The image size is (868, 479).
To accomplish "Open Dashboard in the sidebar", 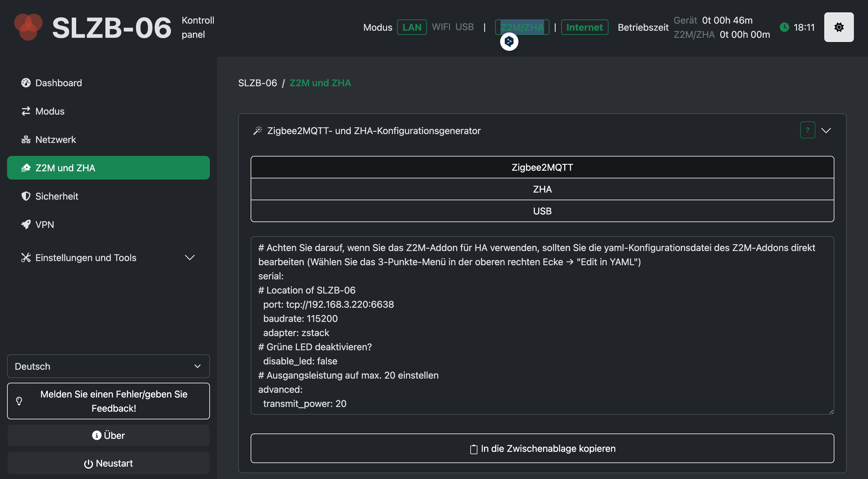I will (x=109, y=83).
